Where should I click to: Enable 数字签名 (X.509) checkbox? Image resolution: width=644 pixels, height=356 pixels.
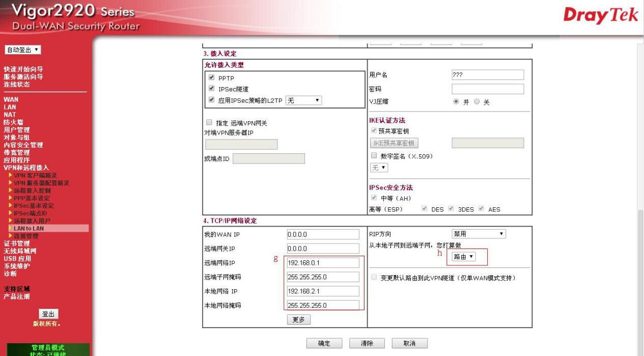click(x=374, y=155)
